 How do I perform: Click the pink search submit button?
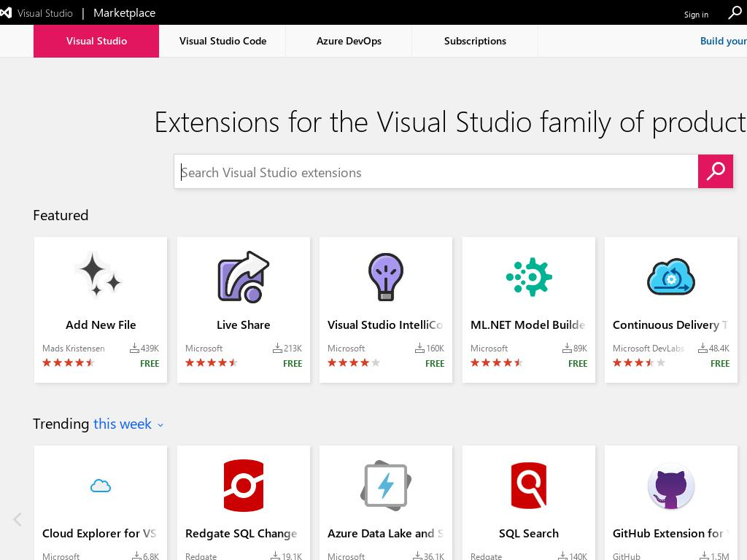pos(715,171)
